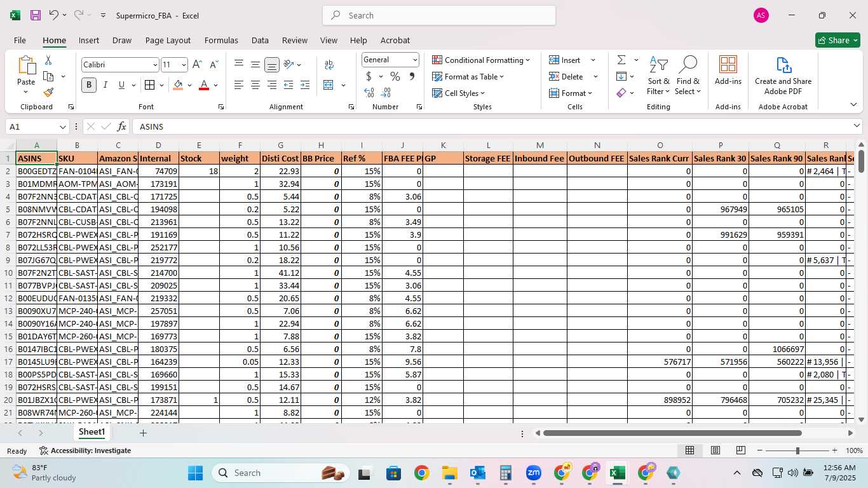Toggle Bold formatting
The image size is (868, 488).
click(x=89, y=85)
